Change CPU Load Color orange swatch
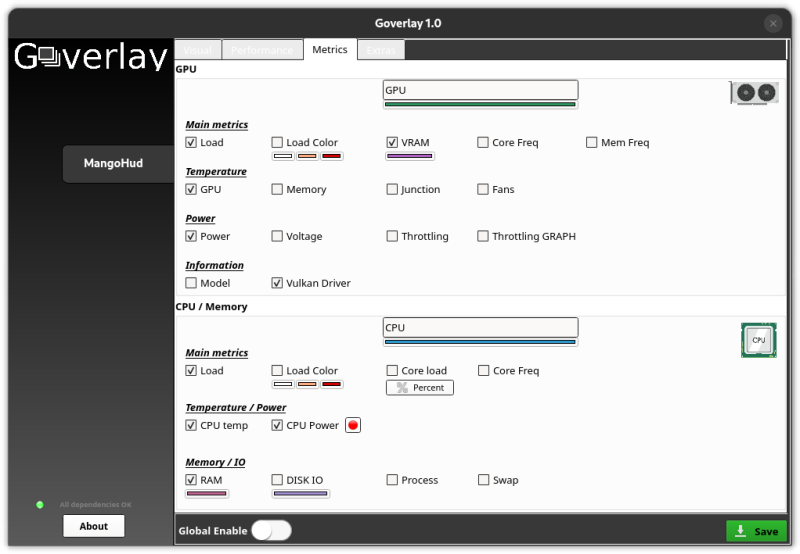 307,384
